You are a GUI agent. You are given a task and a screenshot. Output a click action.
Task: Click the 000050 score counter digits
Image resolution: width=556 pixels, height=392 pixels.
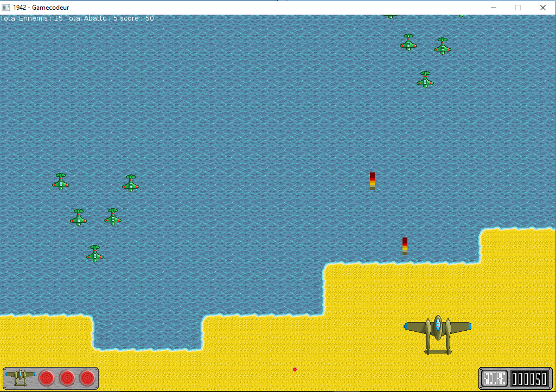pyautogui.click(x=529, y=379)
